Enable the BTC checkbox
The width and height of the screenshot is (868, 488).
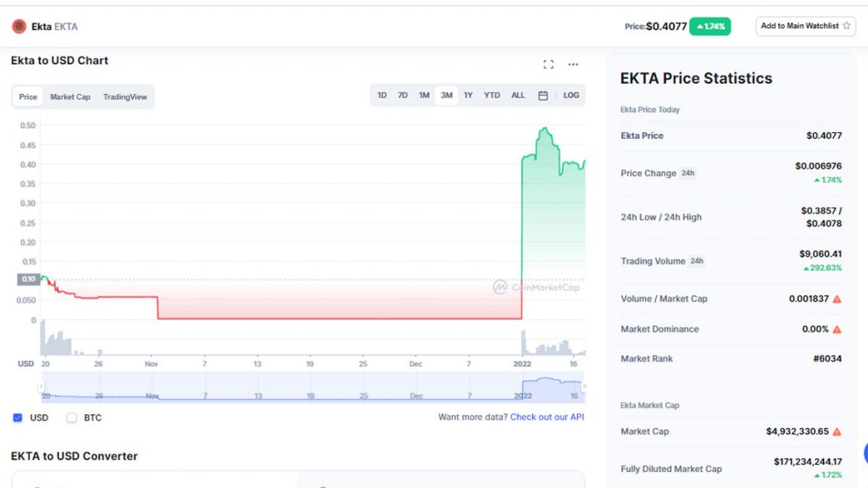point(71,418)
